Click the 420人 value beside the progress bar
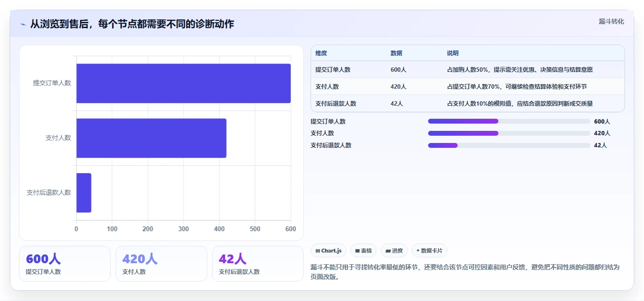The image size is (644, 301). (x=602, y=133)
